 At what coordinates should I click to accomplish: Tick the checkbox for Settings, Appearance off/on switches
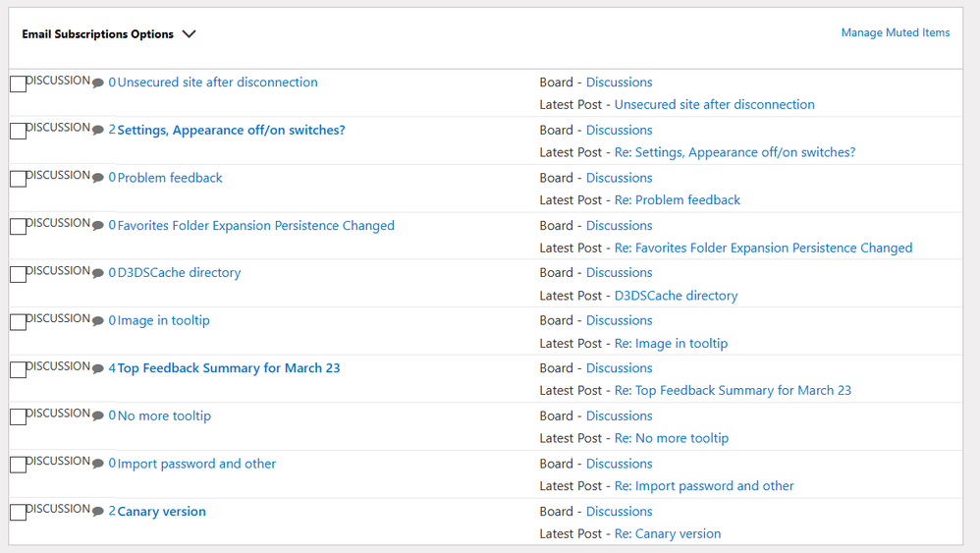coord(18,132)
